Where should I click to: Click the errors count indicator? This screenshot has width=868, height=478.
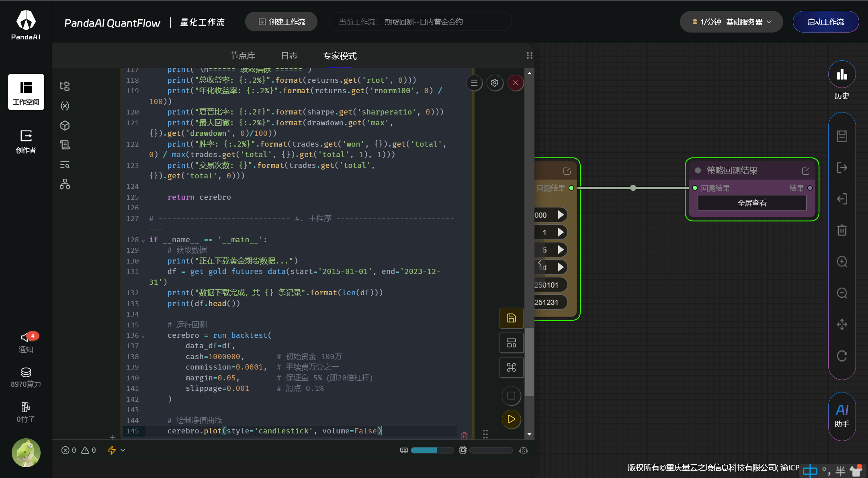coord(69,450)
